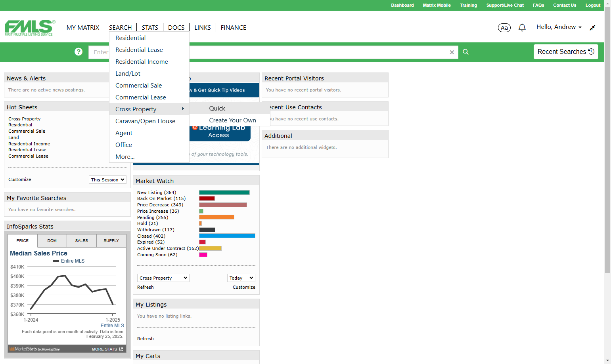
Task: Switch to the SALES tab in InfoSparks
Action: 82,241
